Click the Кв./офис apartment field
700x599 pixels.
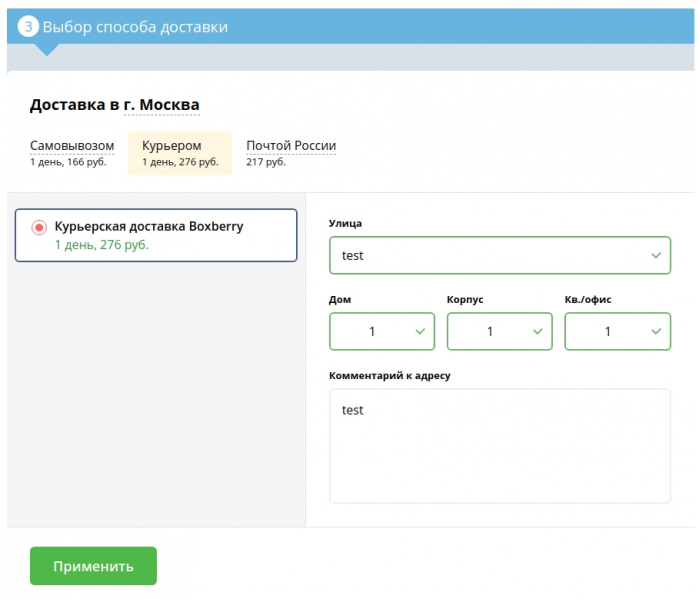617,331
